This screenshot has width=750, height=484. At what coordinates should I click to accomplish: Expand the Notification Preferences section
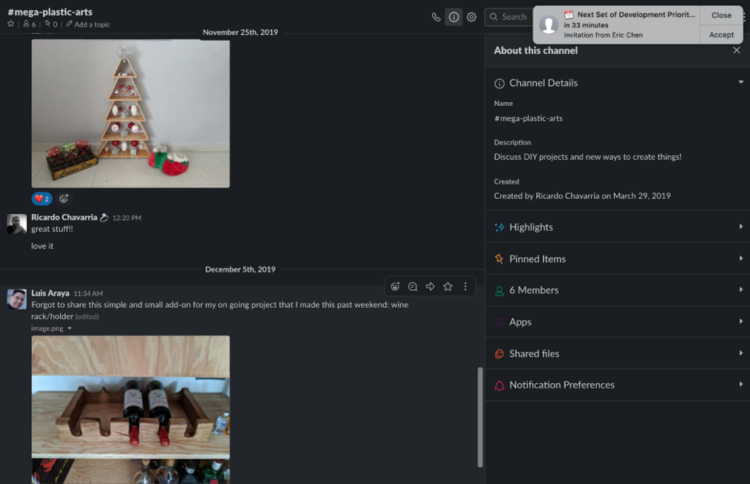(x=618, y=385)
